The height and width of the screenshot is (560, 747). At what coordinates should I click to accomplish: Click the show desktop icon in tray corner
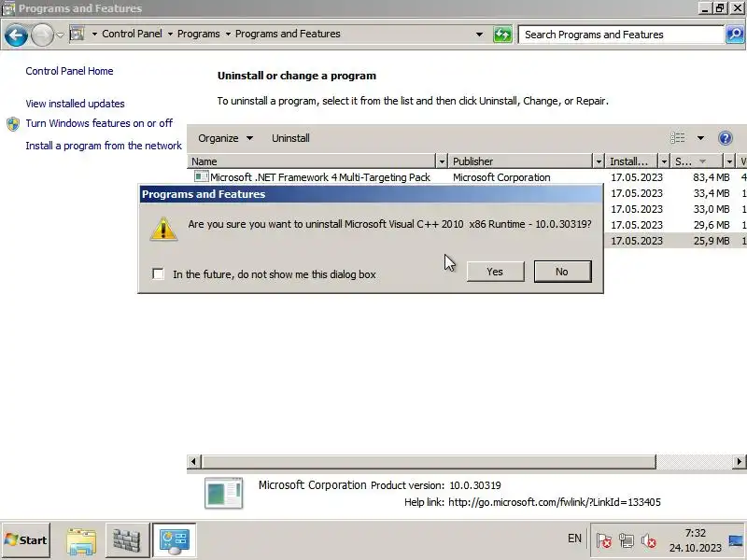click(737, 540)
